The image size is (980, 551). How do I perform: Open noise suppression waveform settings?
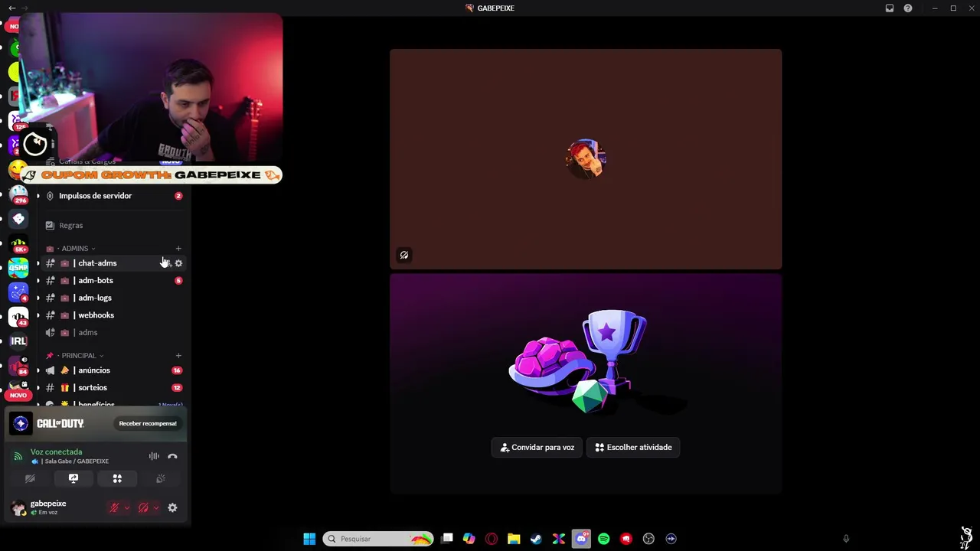pos(154,456)
